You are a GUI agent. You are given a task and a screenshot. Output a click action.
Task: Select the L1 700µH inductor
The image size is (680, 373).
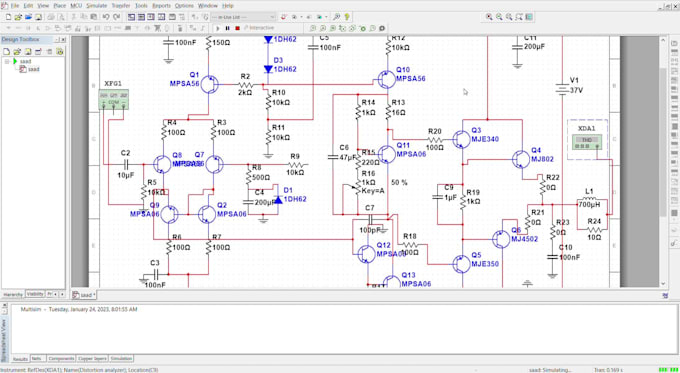[590, 200]
